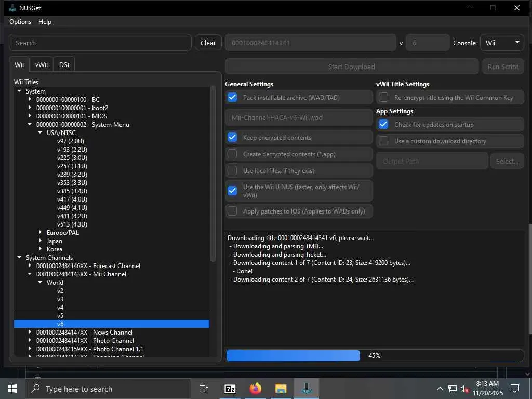The width and height of the screenshot is (532, 399).
Task: Toggle Keep encrypted contents checkbox
Action: tap(232, 137)
